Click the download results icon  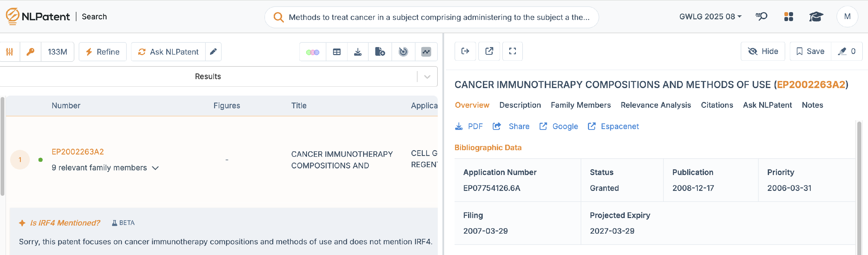coord(358,52)
